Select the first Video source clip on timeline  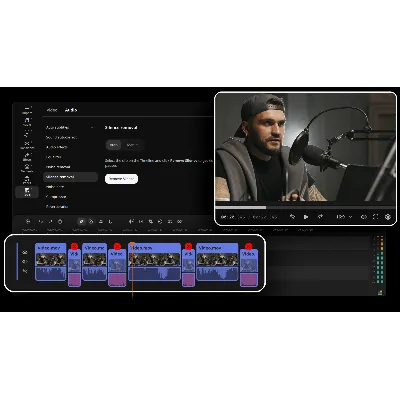[x=51, y=262]
